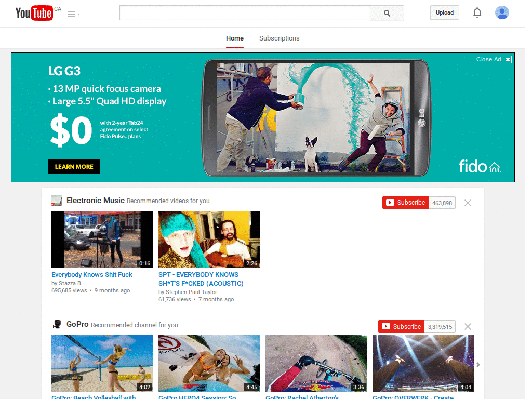This screenshot has width=532, height=399.
Task: Open the Stazza B channel link
Action: coord(70,283)
